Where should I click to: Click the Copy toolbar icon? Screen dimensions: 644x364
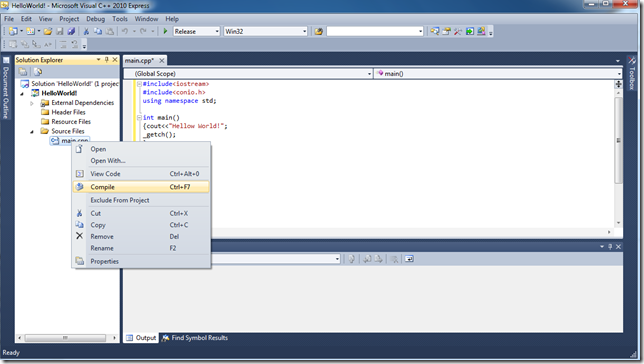98,31
